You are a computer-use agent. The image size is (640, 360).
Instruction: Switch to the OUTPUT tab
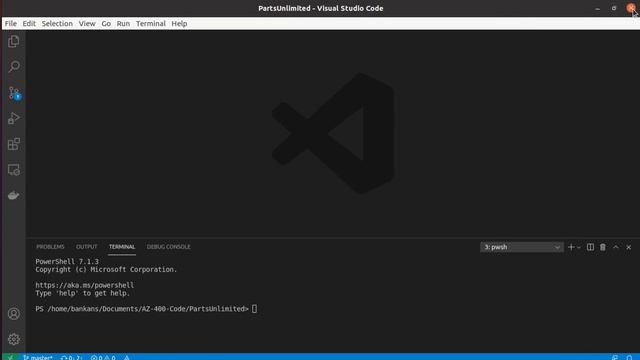[87, 247]
